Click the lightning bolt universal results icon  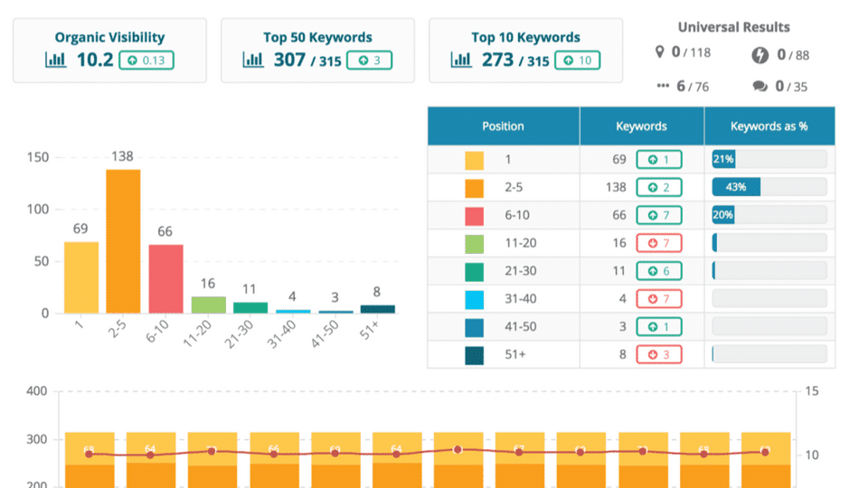click(x=760, y=55)
